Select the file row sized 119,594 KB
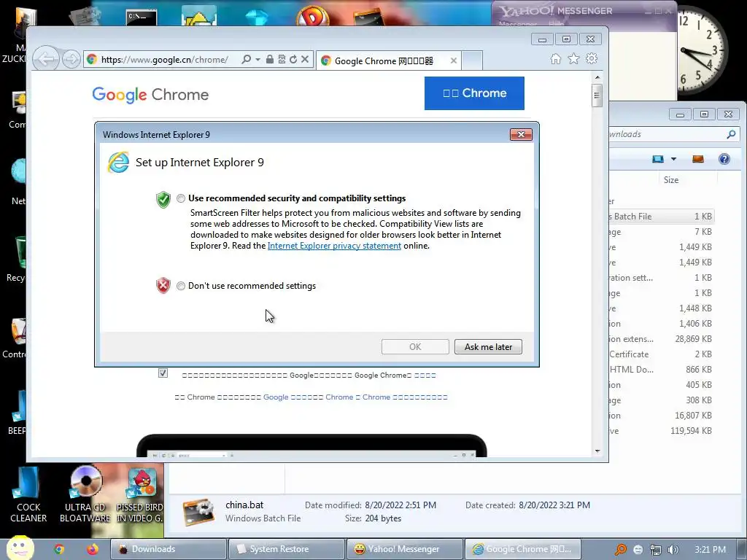The image size is (747, 560). coord(661,431)
